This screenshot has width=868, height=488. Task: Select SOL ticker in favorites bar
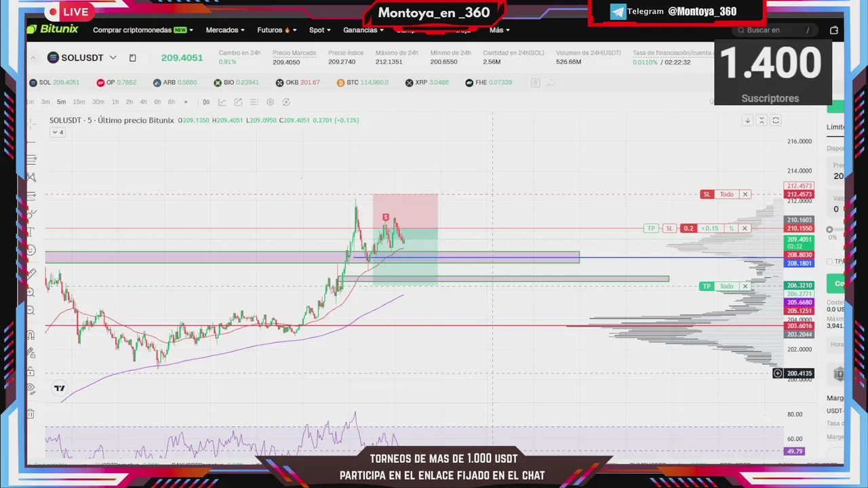pos(54,83)
